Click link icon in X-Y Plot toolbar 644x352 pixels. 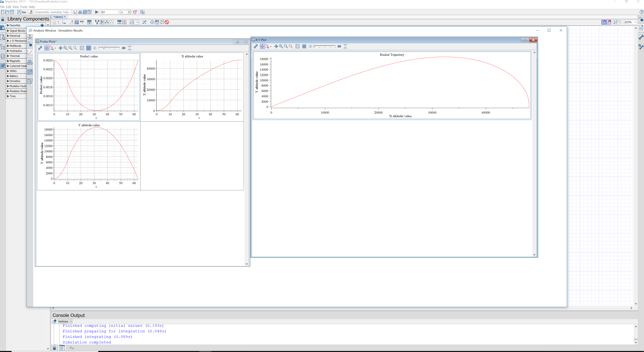(x=256, y=46)
